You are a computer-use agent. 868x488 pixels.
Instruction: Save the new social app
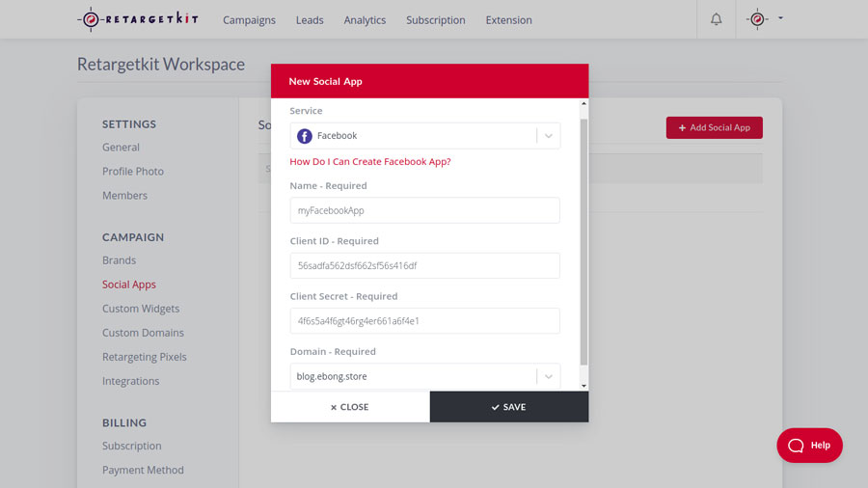pos(508,407)
